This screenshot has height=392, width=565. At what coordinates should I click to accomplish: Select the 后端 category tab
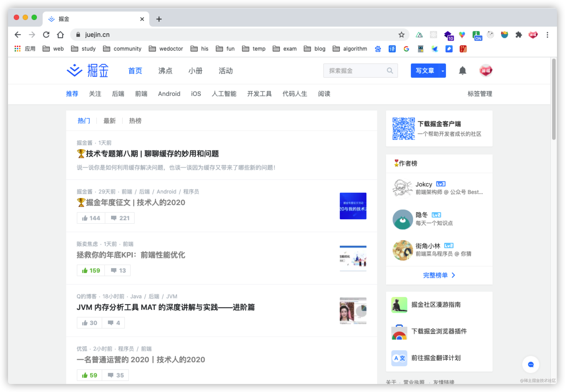[118, 94]
